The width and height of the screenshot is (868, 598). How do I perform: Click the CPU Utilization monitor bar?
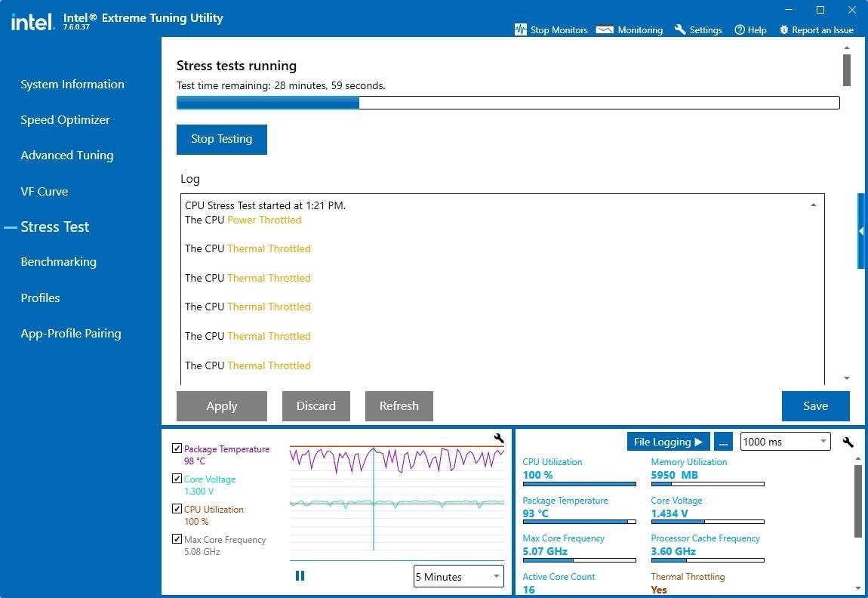point(579,484)
